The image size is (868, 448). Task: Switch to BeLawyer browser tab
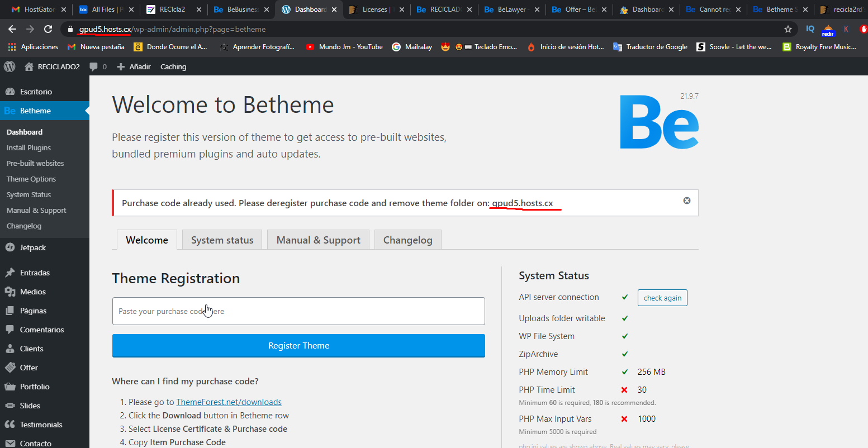pos(511,9)
